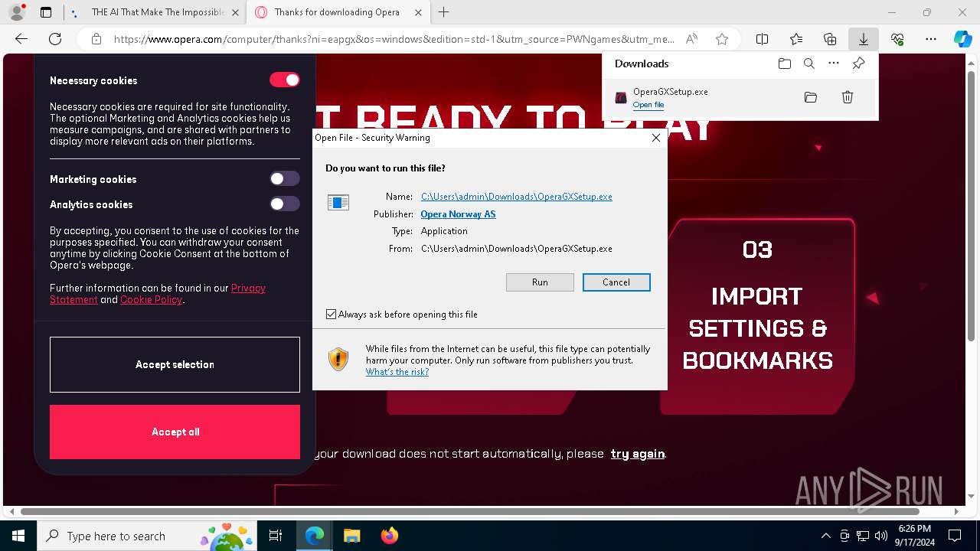Open Browser essentials heart icon

(x=897, y=39)
